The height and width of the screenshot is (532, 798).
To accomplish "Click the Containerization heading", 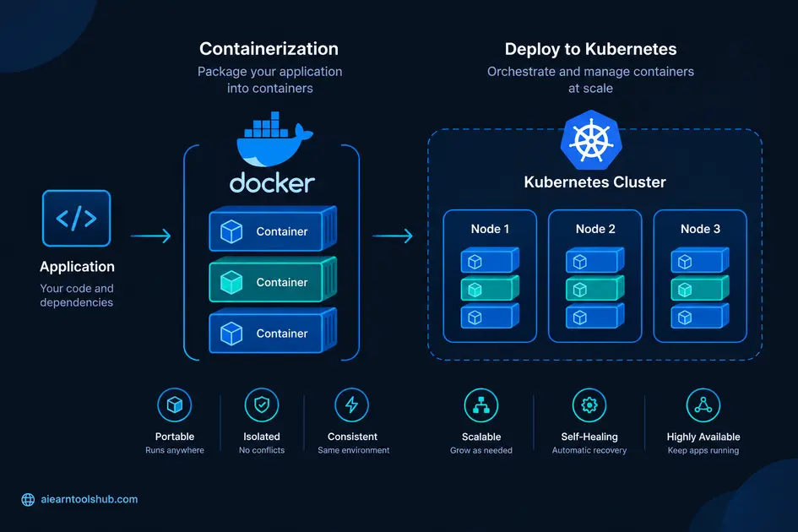I will [269, 49].
